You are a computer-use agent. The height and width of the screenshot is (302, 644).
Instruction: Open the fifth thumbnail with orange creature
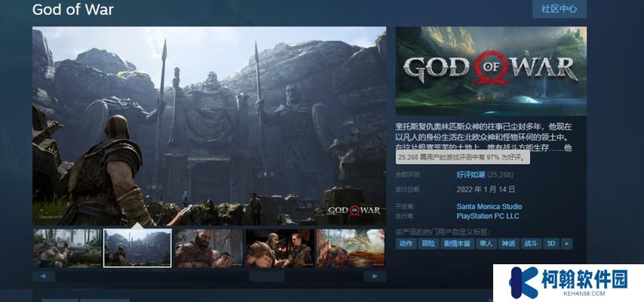coord(351,248)
